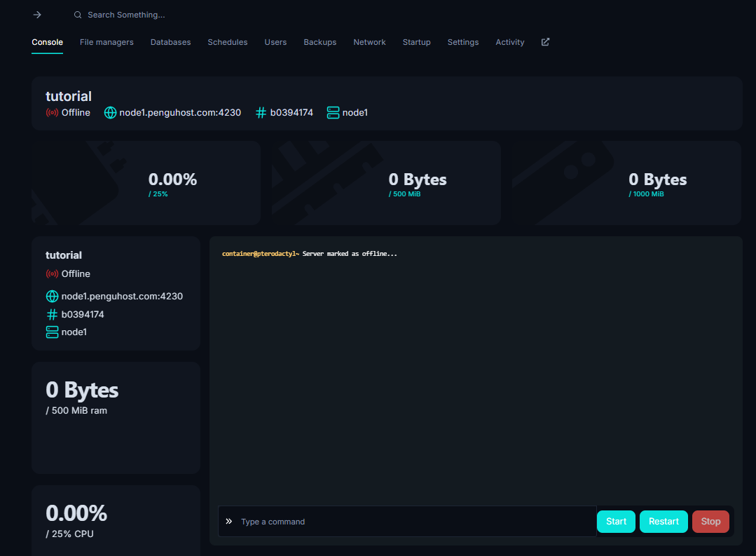Click the 0.00% CPU usage top card
756x556 pixels.
click(146, 183)
